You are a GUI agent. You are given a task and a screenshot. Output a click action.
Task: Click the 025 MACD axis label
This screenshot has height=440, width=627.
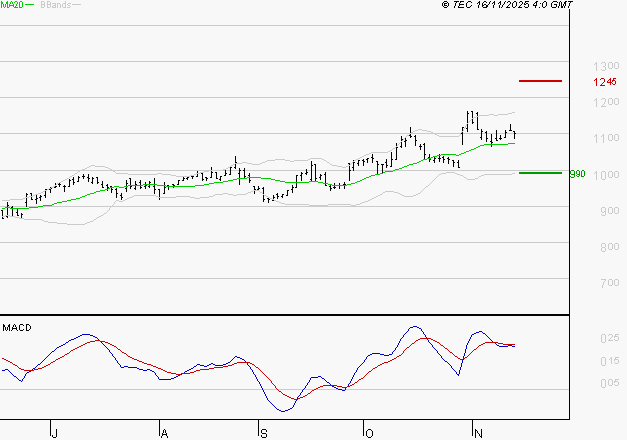pyautogui.click(x=610, y=338)
